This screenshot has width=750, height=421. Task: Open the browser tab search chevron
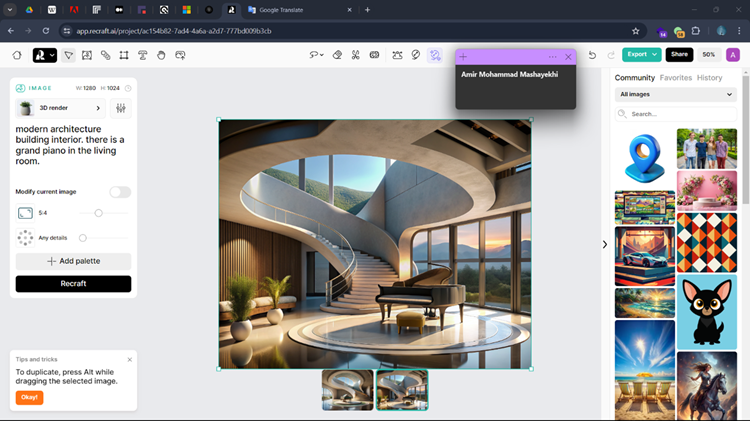click(x=10, y=10)
